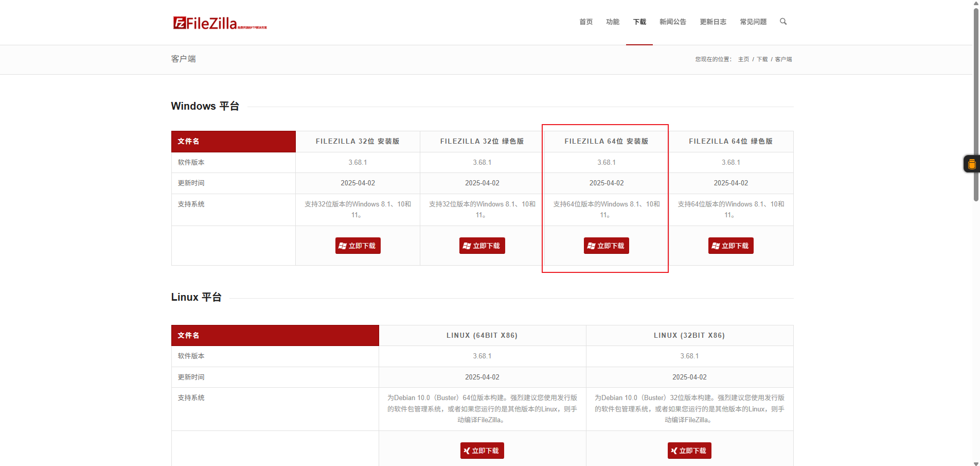Click 支持系统 row label in Windows table
The image size is (980, 466).
coord(191,204)
